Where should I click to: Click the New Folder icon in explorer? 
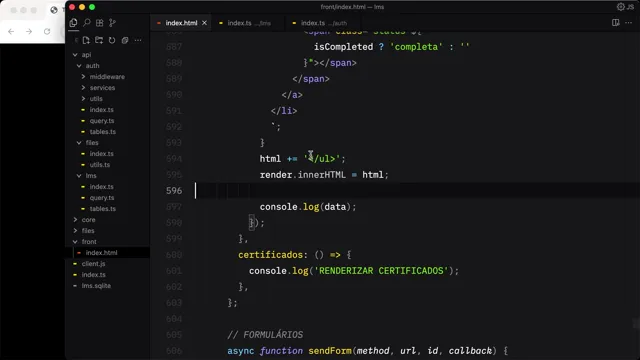click(x=99, y=40)
